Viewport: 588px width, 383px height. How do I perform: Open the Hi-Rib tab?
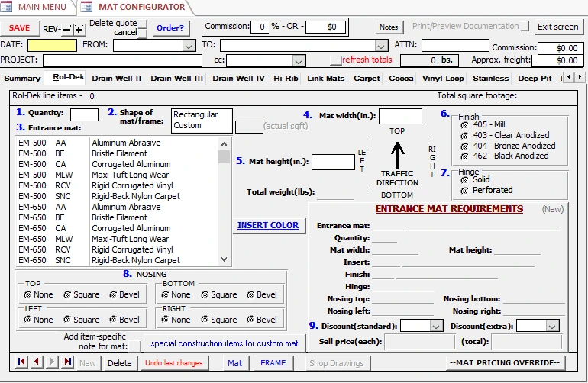tap(286, 79)
